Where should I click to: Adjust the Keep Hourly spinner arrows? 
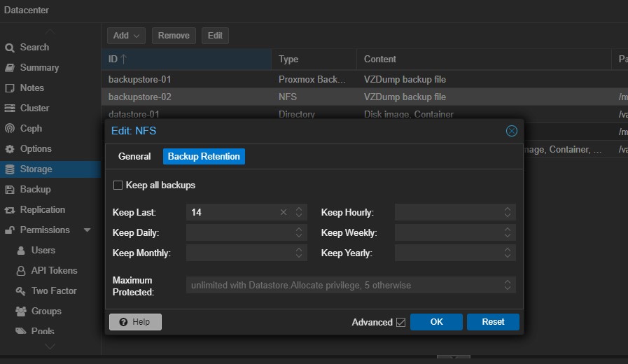click(x=508, y=212)
